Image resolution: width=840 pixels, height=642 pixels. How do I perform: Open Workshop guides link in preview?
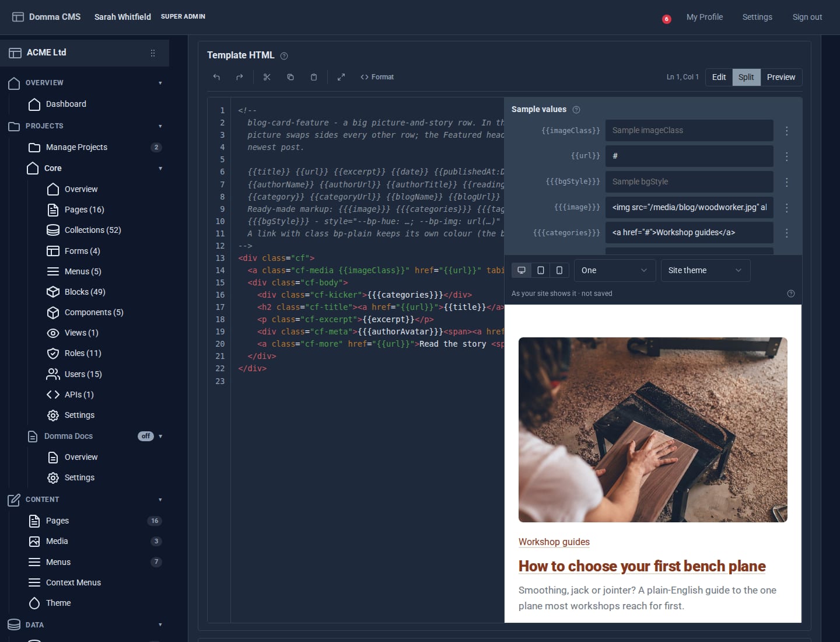coord(554,542)
